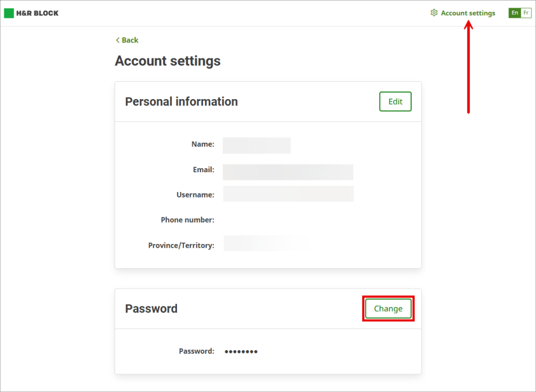
Task: Switch language to French with Fr
Action: click(x=526, y=13)
